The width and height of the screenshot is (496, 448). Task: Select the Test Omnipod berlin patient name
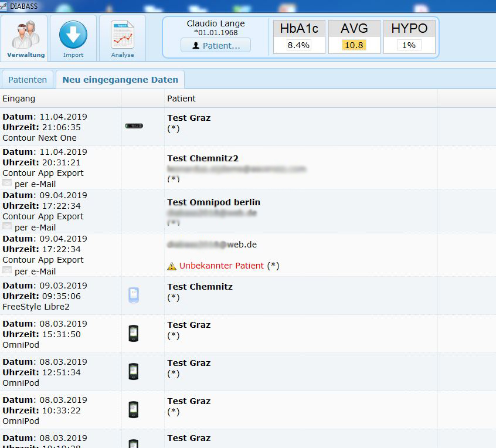pos(214,202)
